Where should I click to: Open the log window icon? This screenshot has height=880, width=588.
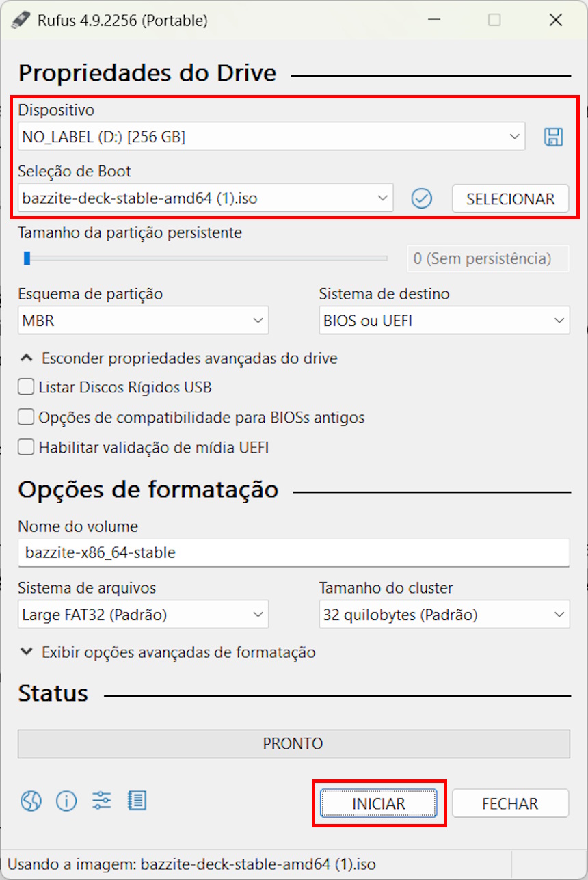[x=136, y=801]
